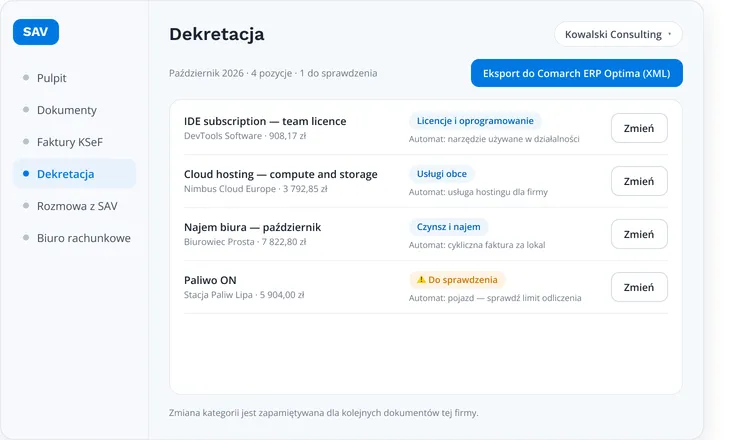Open Rozmowa z SAV
Screen dimensions: 732x440
(77, 206)
